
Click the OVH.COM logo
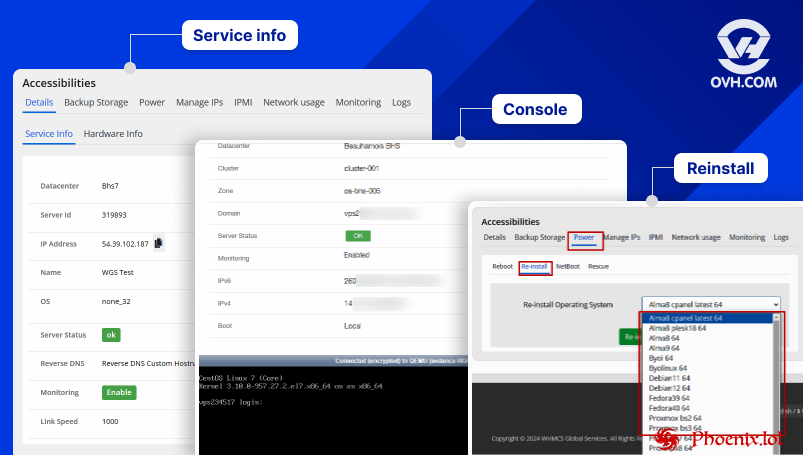[x=743, y=54]
